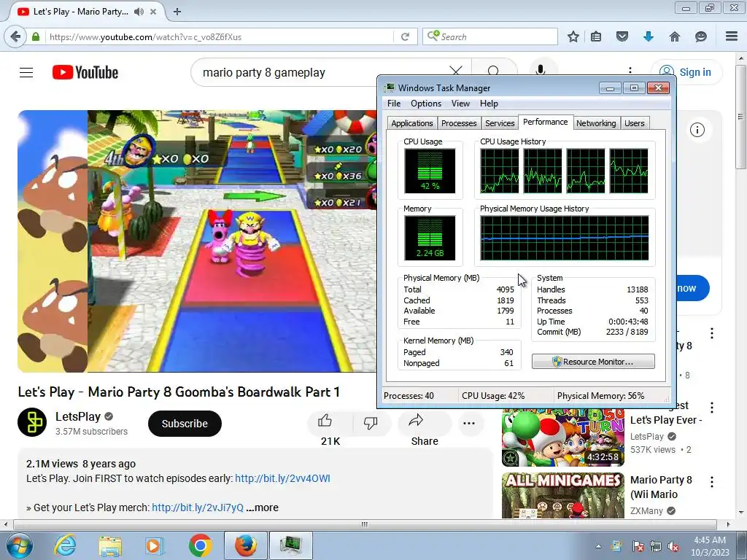Open the YouTube guide menu
747x560 pixels.
pos(26,72)
